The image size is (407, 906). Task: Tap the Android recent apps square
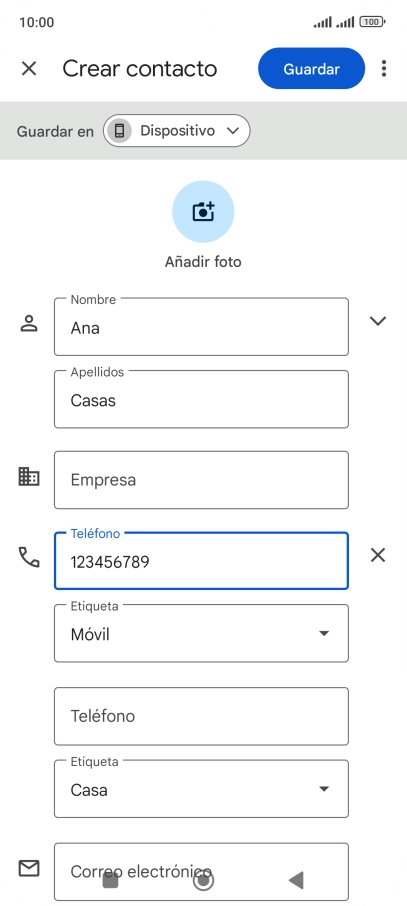(x=110, y=881)
